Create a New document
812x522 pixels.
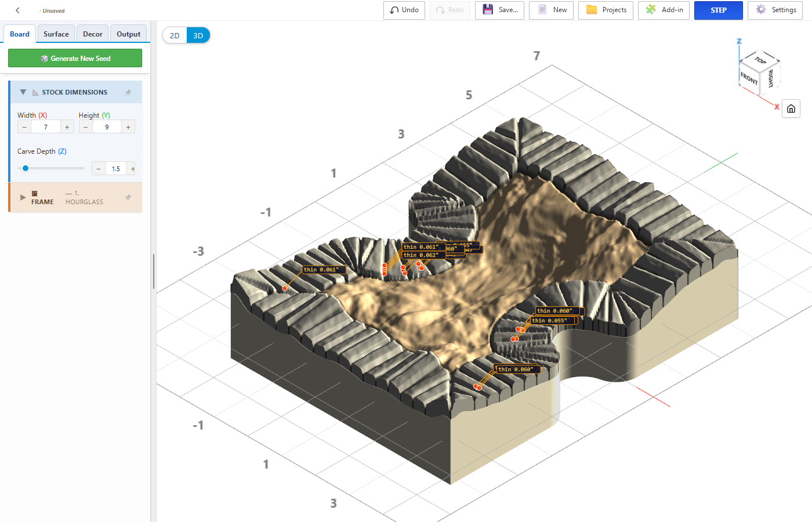(552, 10)
